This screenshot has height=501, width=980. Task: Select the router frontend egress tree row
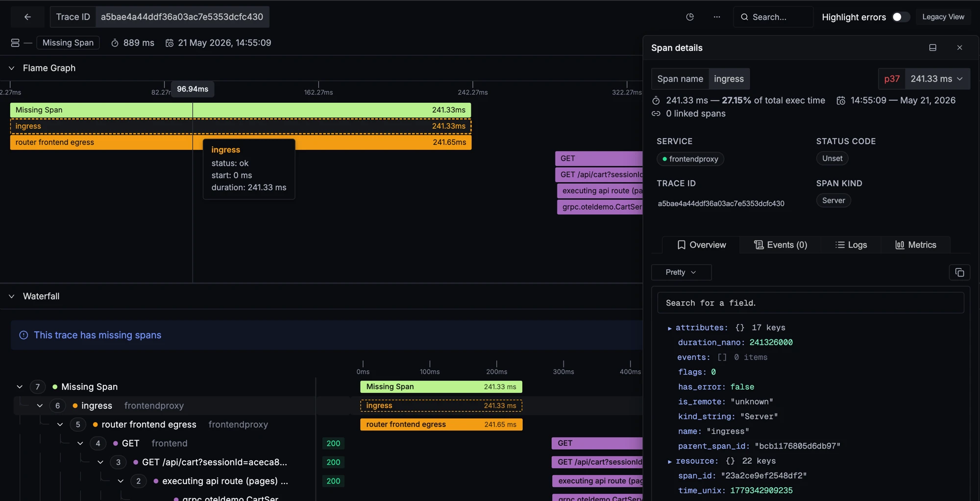pyautogui.click(x=165, y=425)
